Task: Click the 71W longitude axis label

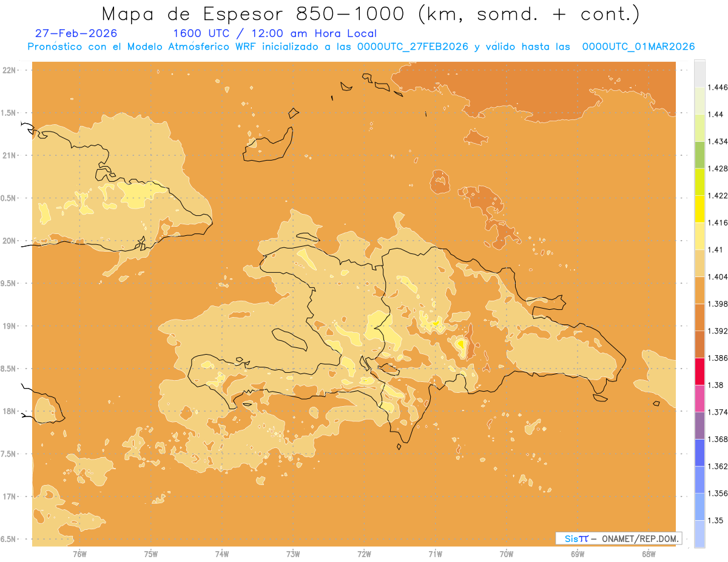Action: (x=435, y=554)
